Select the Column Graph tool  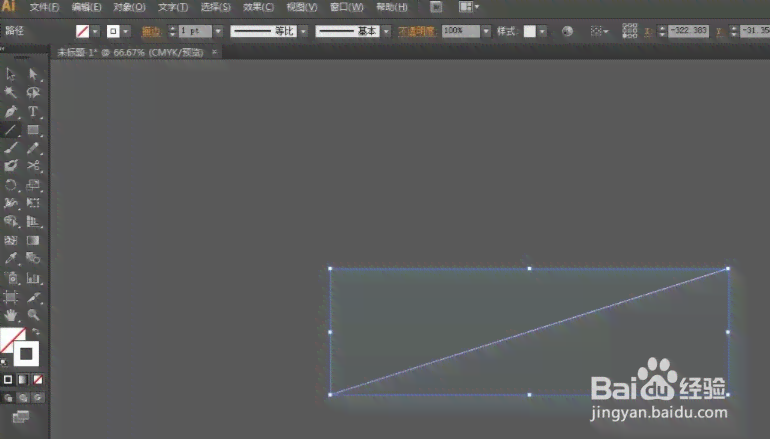click(x=33, y=278)
